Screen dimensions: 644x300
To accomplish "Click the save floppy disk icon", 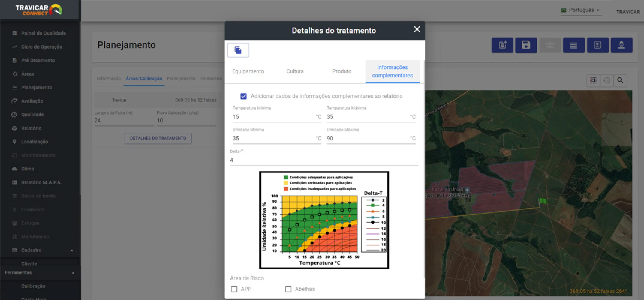I will tap(526, 45).
